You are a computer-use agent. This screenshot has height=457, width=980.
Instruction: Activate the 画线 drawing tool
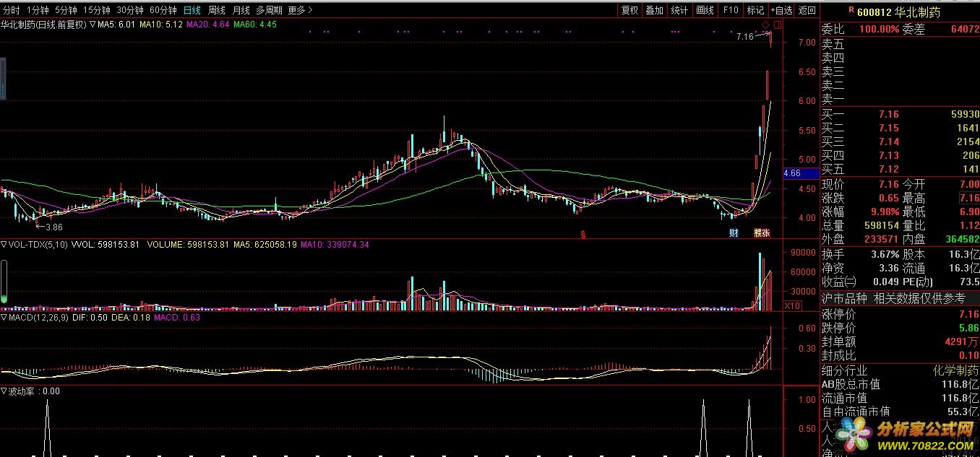tap(705, 10)
